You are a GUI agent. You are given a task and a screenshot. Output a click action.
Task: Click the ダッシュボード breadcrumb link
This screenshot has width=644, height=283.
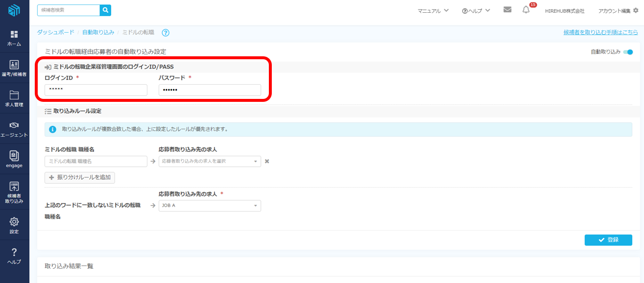click(56, 32)
